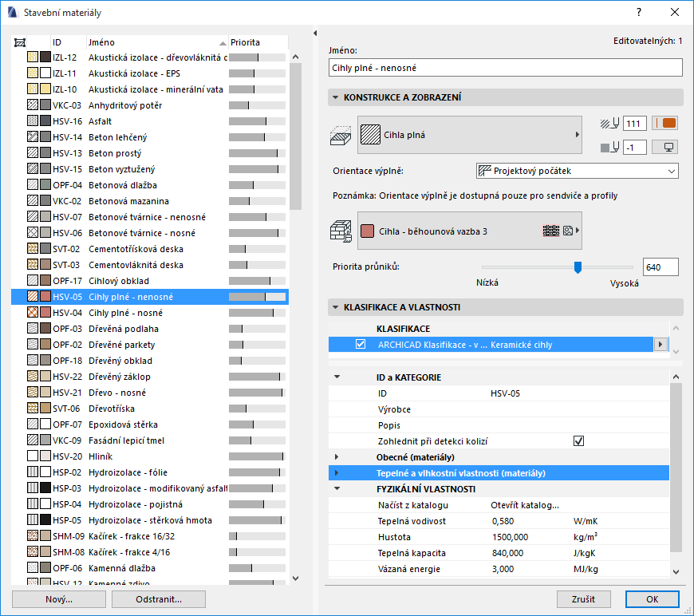This screenshot has height=616, width=694.
Task: Sort list by ID column header
Action: (69, 42)
